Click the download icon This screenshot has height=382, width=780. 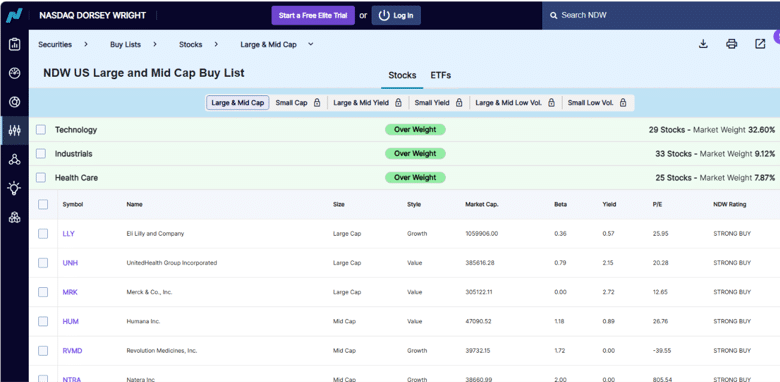coord(703,44)
